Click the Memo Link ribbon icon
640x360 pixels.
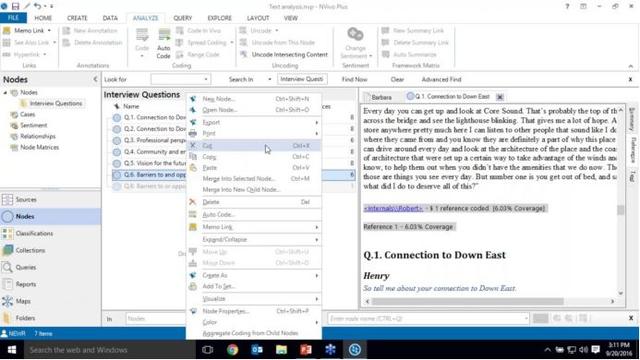click(x=7, y=31)
